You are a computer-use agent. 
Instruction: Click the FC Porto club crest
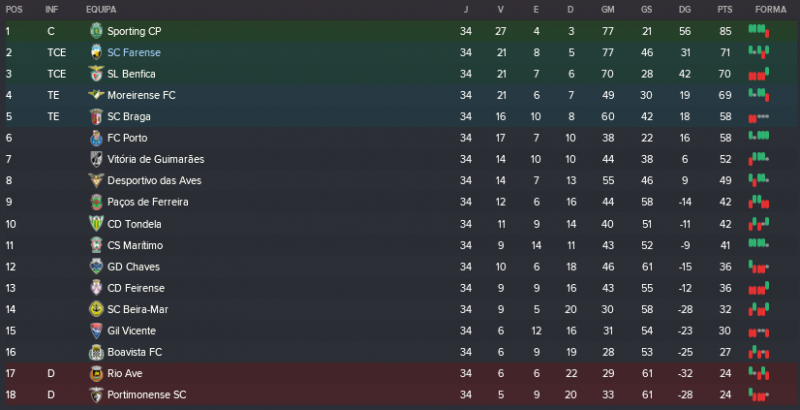97,138
